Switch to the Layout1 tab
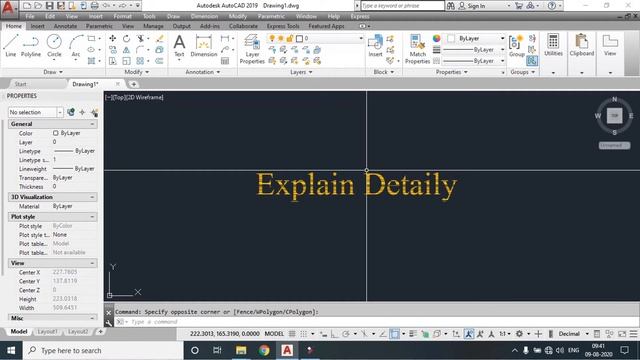 (x=48, y=331)
